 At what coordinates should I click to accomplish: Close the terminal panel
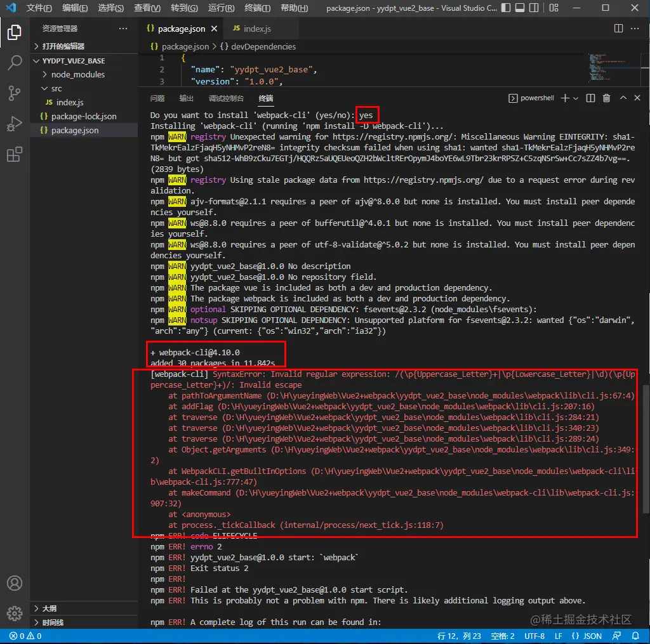pyautogui.click(x=637, y=98)
